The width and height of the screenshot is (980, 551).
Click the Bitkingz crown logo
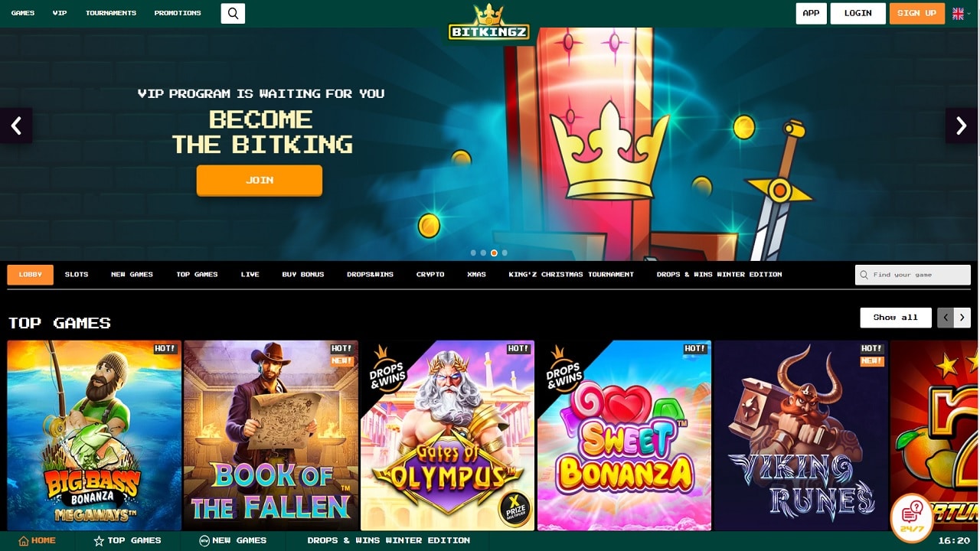pyautogui.click(x=489, y=21)
